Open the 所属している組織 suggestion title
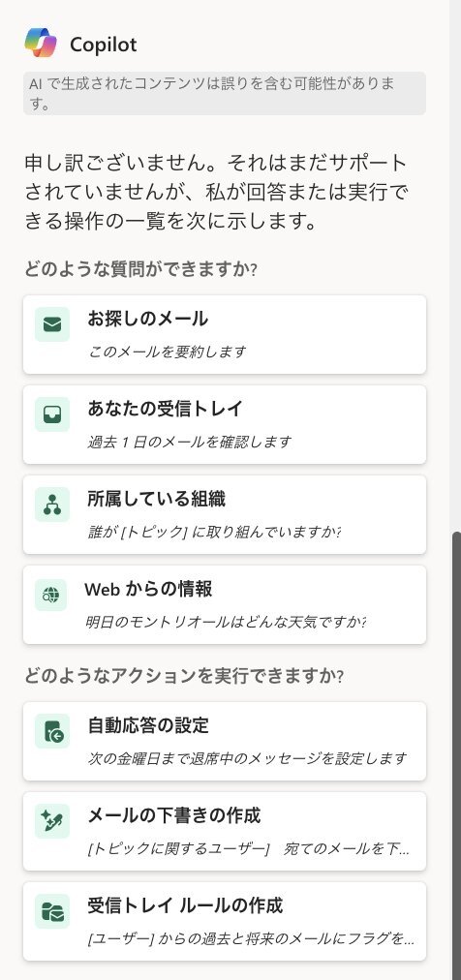This screenshot has width=461, height=980. [x=156, y=499]
